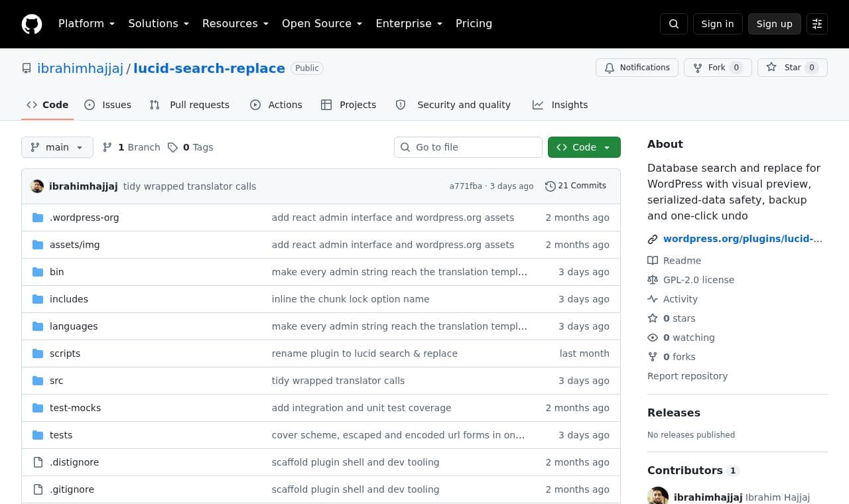
Task: Go to GitHub homepage via Octocat logo
Action: pyautogui.click(x=32, y=24)
